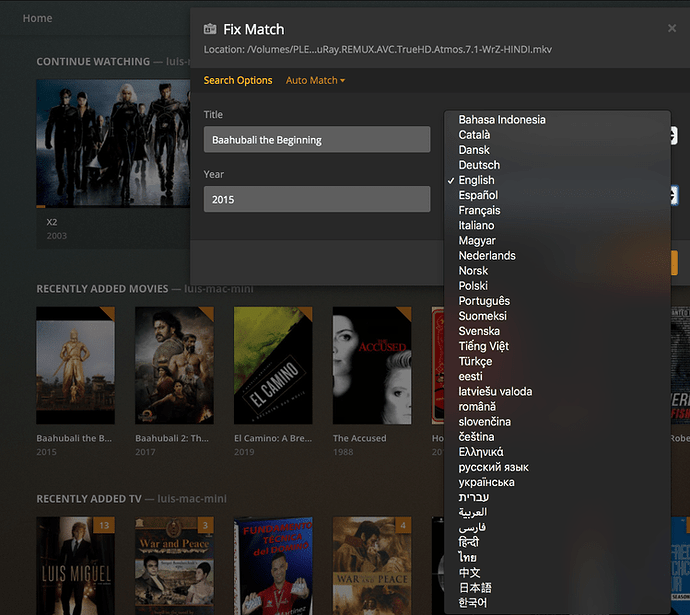
Task: Expand the Auto Match dropdown
Action: tap(315, 81)
